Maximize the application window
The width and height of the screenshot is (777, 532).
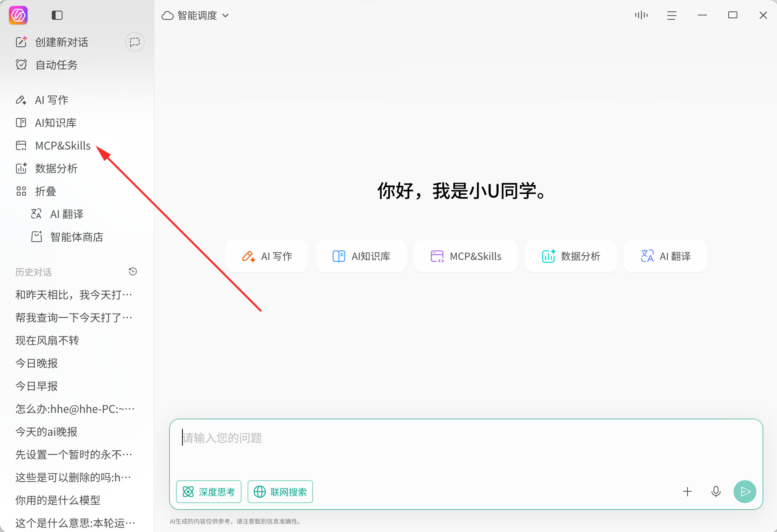[x=733, y=15]
